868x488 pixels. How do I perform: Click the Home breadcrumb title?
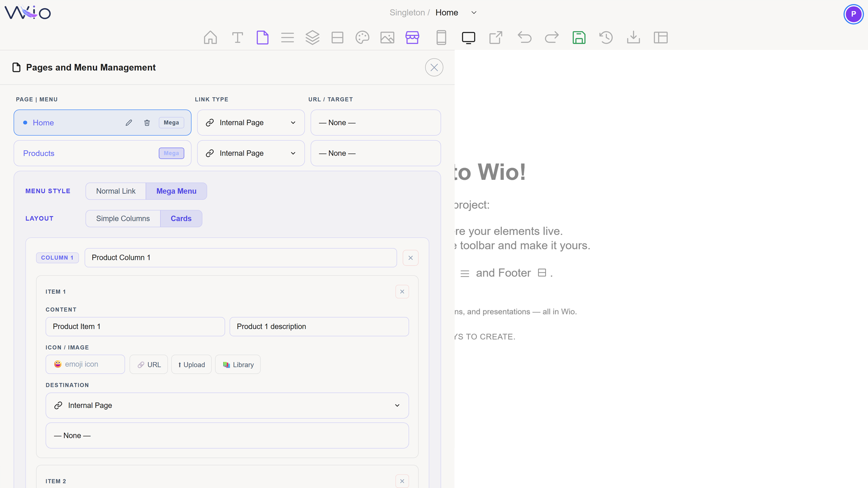point(447,13)
